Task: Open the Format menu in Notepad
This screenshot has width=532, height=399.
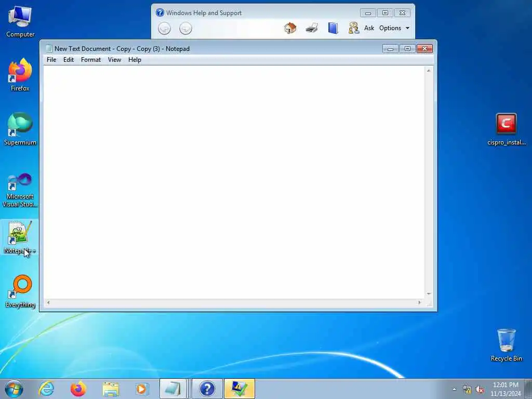Action: coord(91,60)
